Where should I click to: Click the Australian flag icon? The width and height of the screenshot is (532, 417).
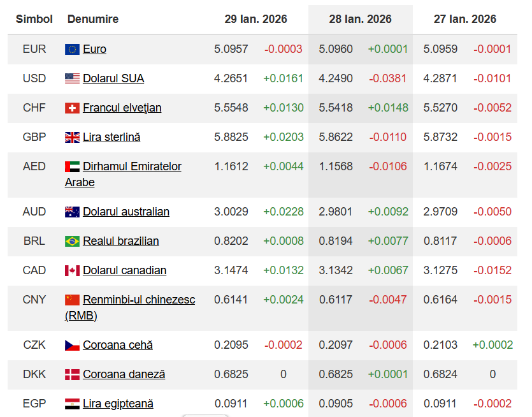(x=72, y=212)
